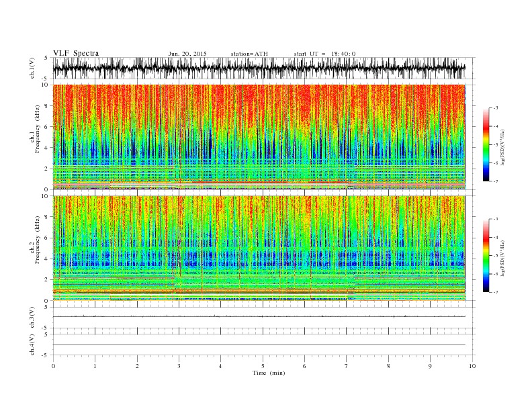Click time axis tick label "4"
The height and width of the screenshot is (411, 532).
[x=220, y=366]
